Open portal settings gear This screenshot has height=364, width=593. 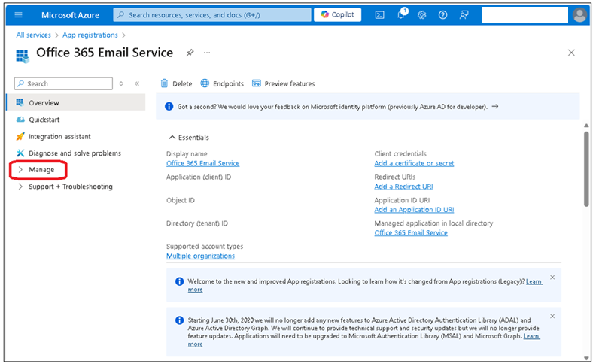click(421, 15)
